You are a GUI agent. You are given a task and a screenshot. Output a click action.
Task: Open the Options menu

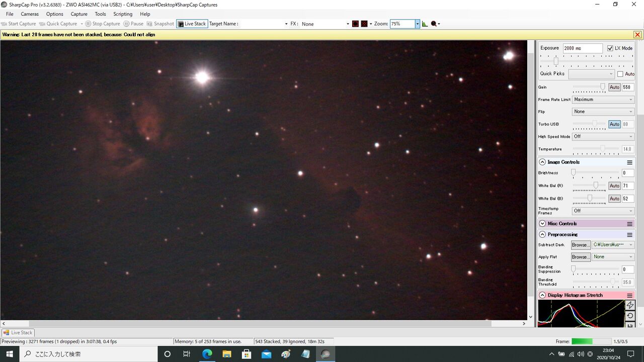[55, 14]
